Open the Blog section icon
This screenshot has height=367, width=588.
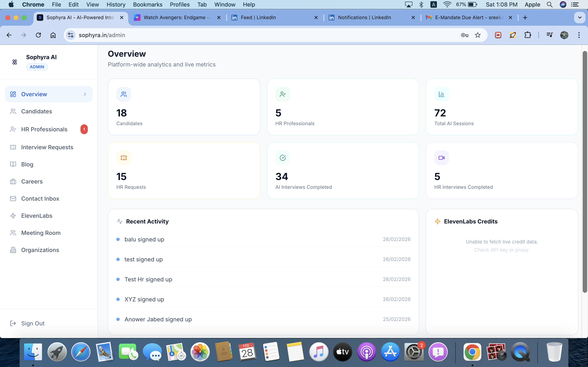click(13, 164)
